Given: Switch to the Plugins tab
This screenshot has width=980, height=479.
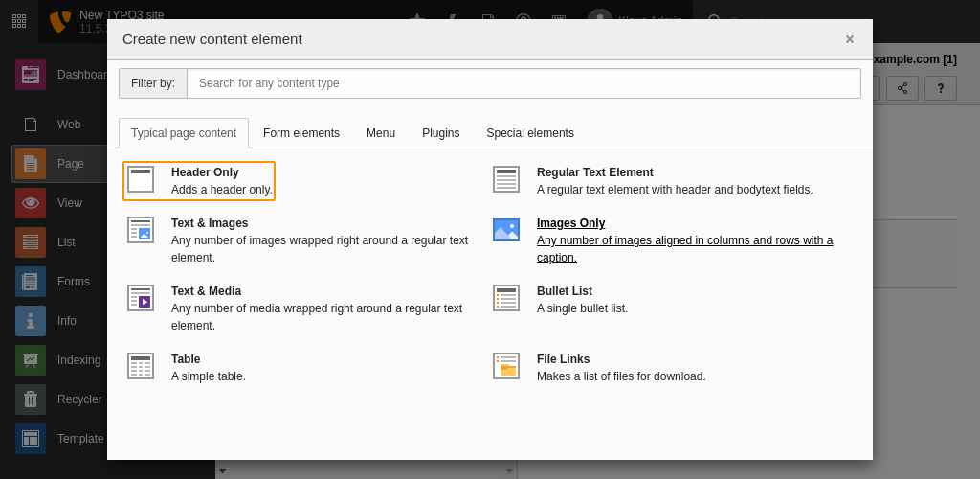Looking at the screenshot, I should coord(441,133).
